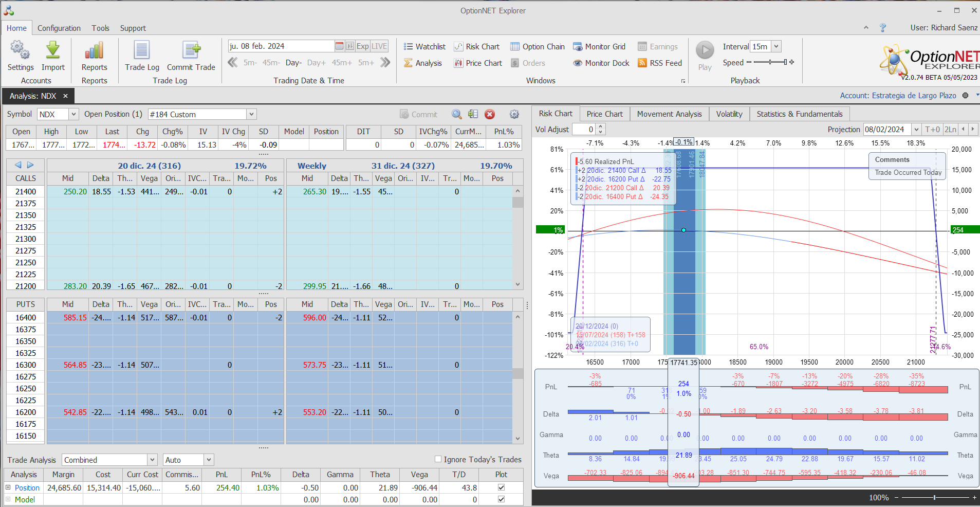Toggle Ignore Today's Trades checkbox
980x507 pixels.
[x=438, y=459]
